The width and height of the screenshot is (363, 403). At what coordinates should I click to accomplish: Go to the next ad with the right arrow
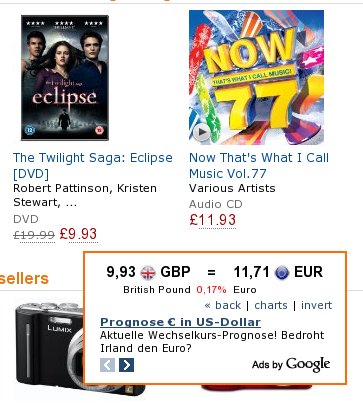click(x=126, y=365)
